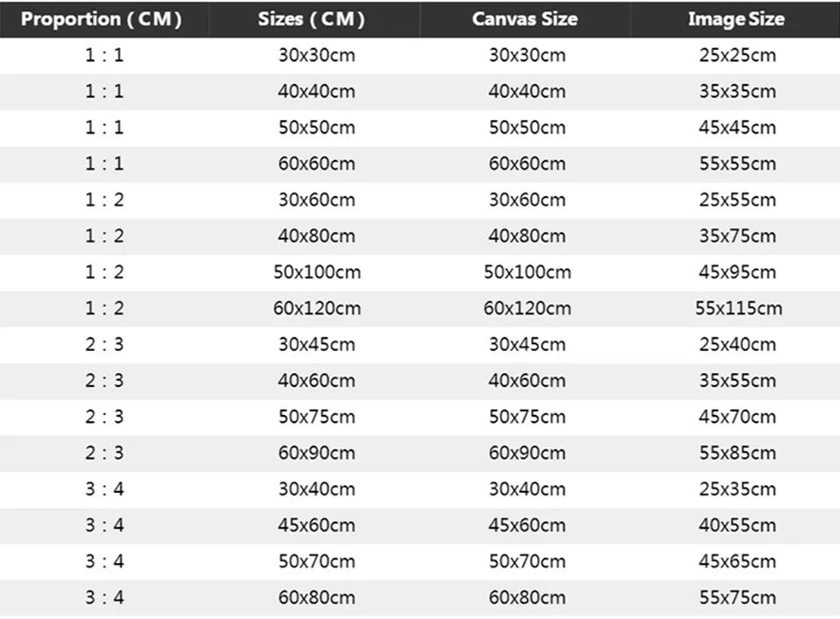840x619 pixels.
Task: Select the "Canvas Size" column header
Action: [x=525, y=19]
